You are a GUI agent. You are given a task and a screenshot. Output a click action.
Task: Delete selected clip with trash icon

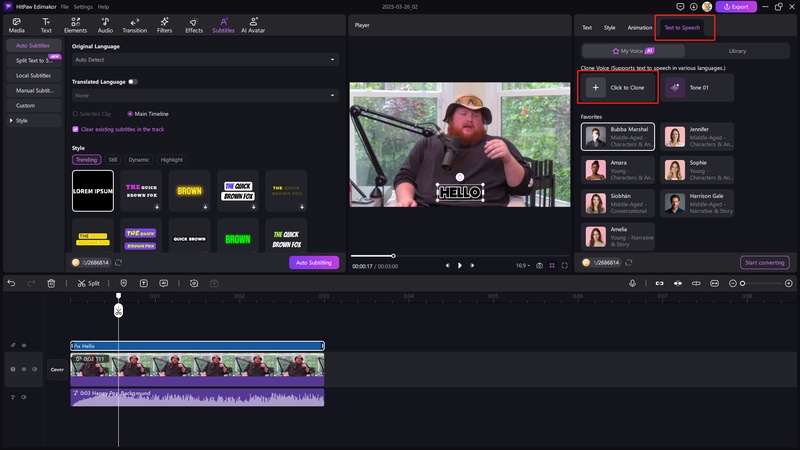(x=51, y=283)
